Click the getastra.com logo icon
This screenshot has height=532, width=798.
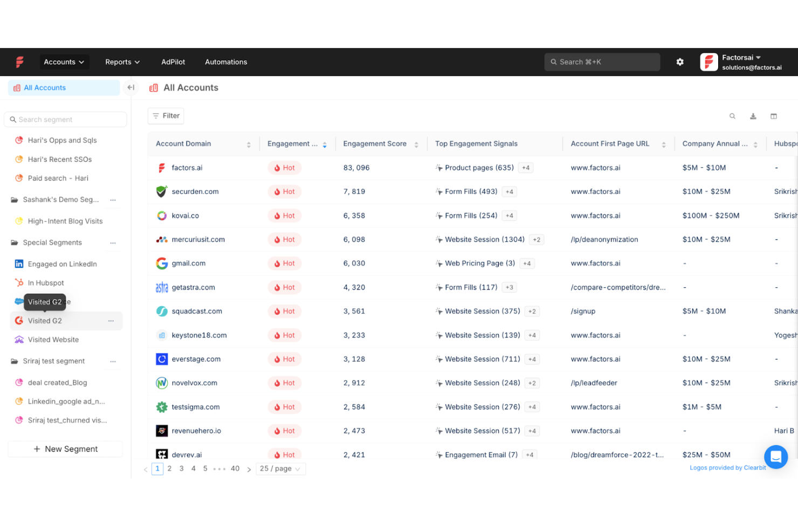point(162,287)
